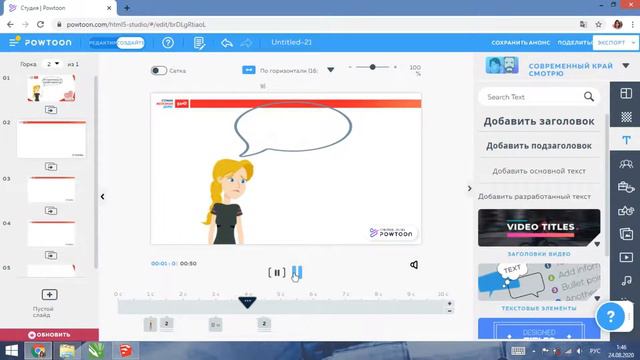Open the Video Titles thumbnail
This screenshot has height=360, width=640.
click(x=539, y=228)
